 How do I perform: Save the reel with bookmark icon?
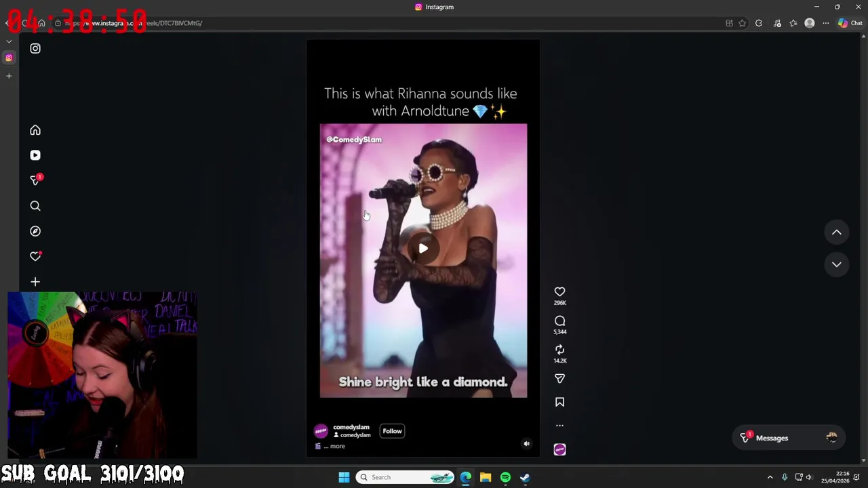[559, 403]
